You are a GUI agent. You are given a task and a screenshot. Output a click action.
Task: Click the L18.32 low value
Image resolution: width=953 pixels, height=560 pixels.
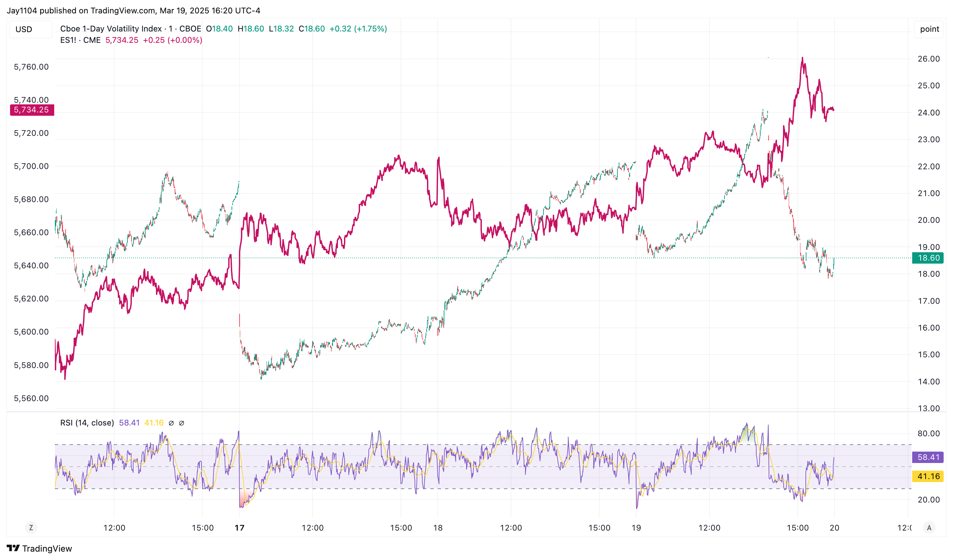[x=281, y=29]
